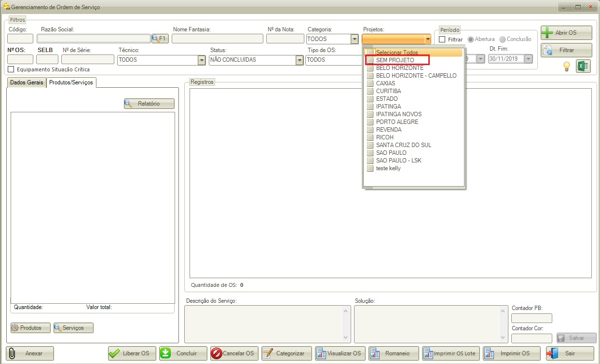
Task: Click the Excel export icon
Action: point(584,66)
